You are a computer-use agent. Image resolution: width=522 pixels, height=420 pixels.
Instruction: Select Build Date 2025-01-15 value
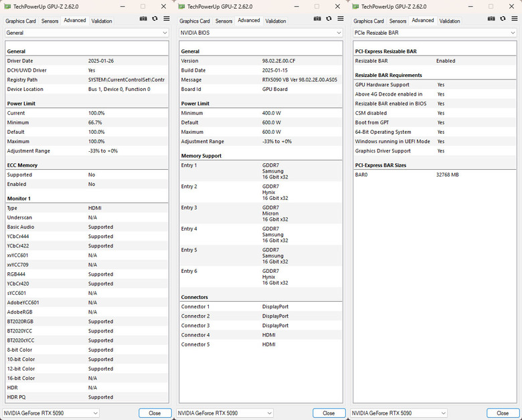click(275, 70)
